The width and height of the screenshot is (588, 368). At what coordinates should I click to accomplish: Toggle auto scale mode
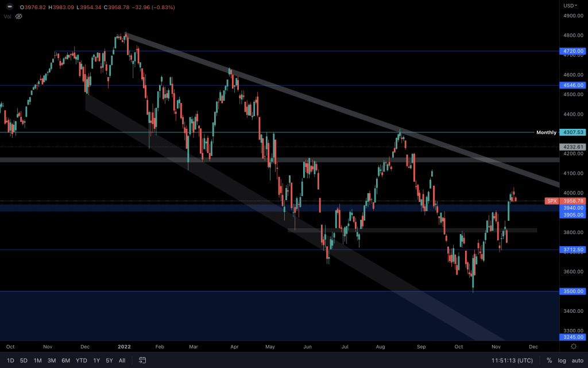pos(577,361)
